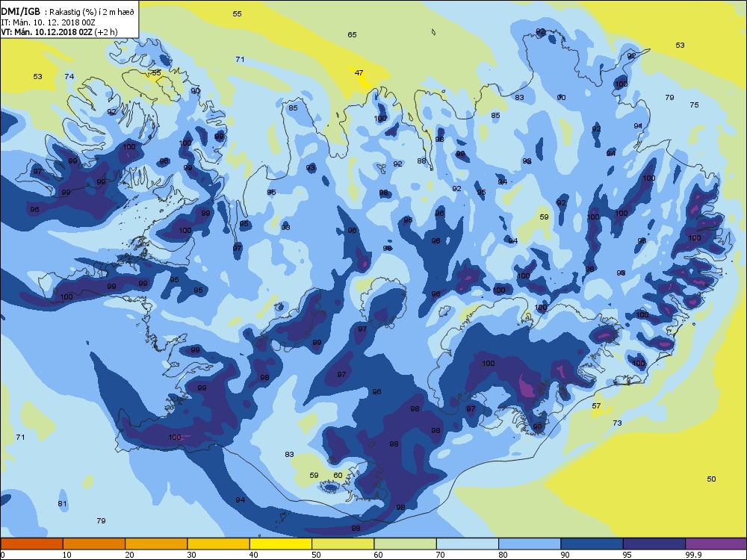
Task: Click the 73 humidity value on the map
Action: (x=617, y=423)
